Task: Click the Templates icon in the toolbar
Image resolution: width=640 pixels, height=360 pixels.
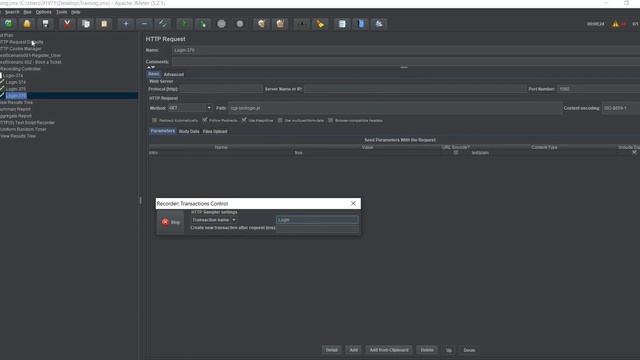Action: coord(9,24)
